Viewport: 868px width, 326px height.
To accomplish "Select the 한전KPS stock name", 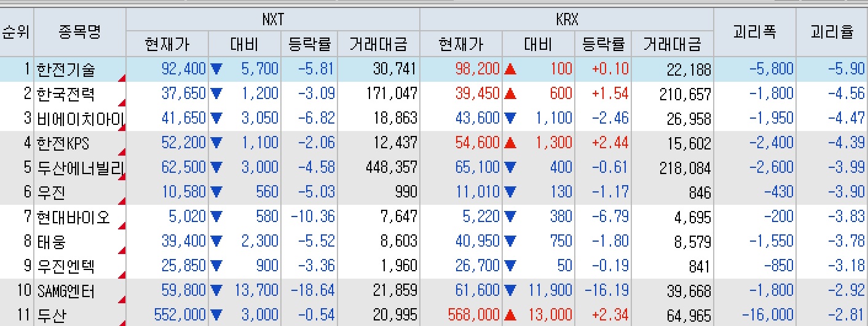I will click(63, 144).
